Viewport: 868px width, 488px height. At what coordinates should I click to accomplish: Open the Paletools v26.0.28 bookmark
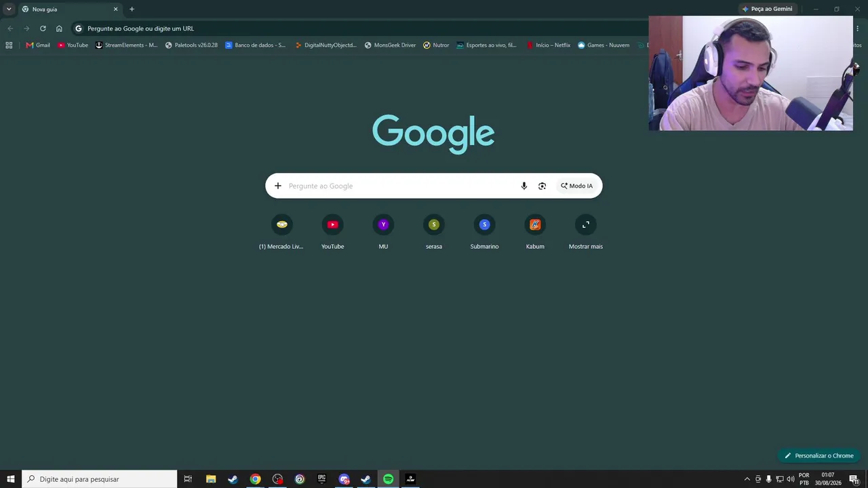[191, 45]
